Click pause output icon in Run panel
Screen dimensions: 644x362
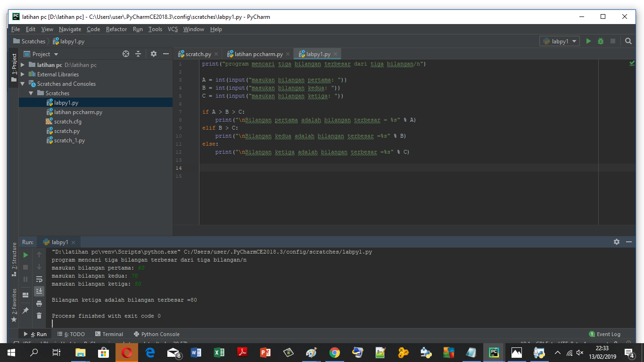26,279
